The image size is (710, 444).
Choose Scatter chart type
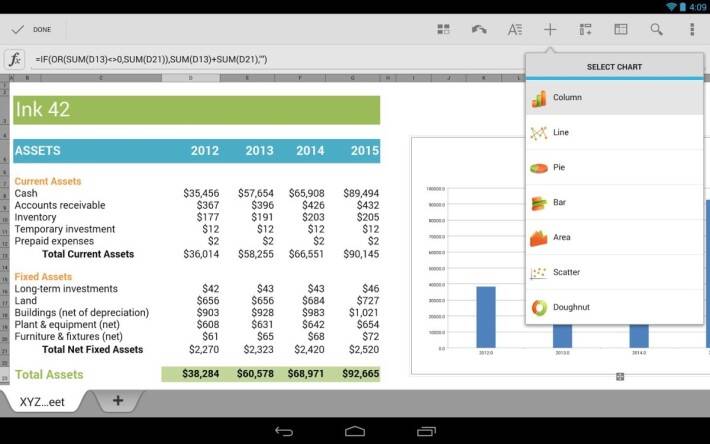click(614, 272)
